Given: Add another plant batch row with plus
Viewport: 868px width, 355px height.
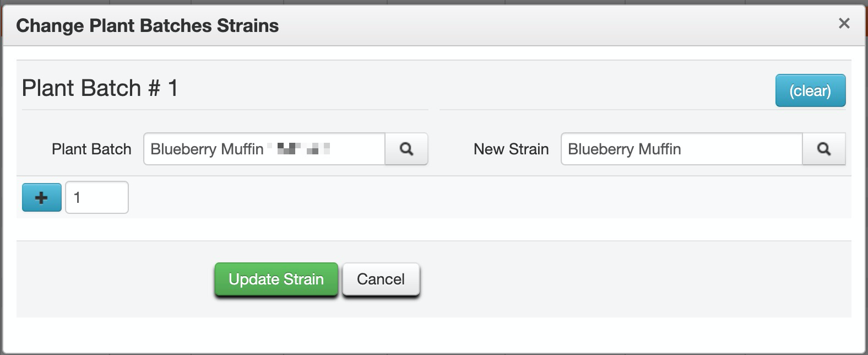Looking at the screenshot, I should click(41, 197).
